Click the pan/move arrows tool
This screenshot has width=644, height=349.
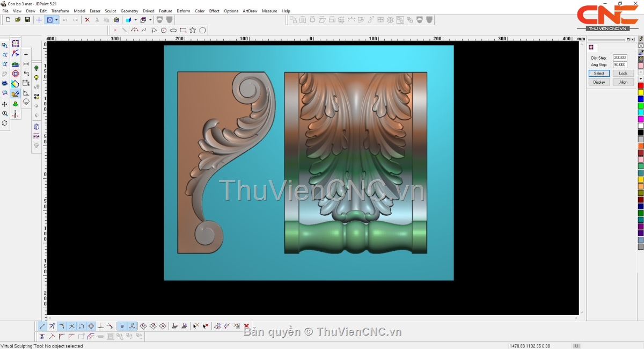coord(5,104)
